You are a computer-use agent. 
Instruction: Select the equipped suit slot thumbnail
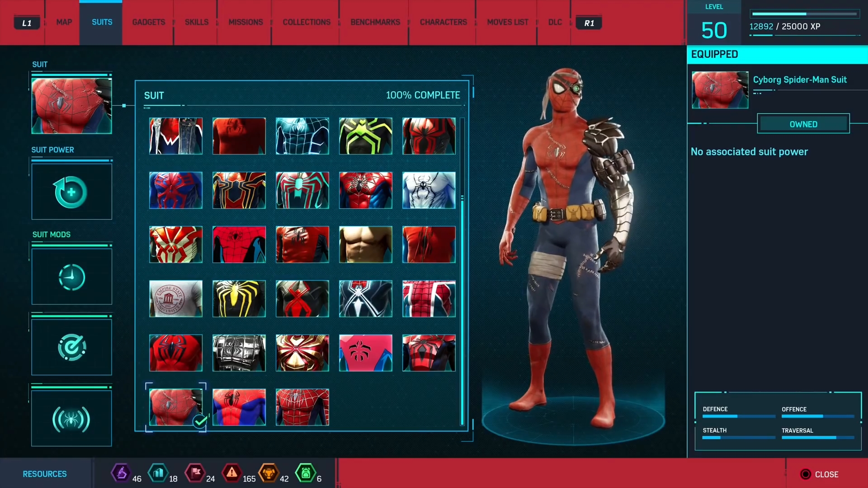pyautogui.click(x=71, y=106)
